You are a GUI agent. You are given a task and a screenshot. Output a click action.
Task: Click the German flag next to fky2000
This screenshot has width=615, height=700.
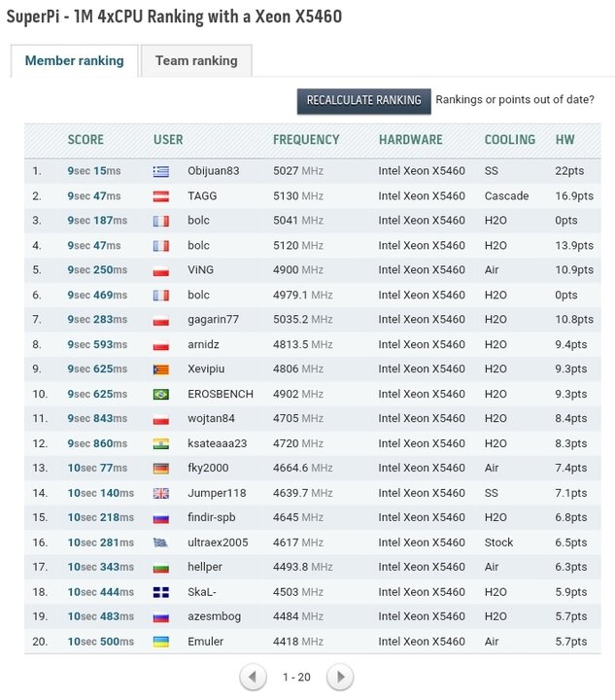pyautogui.click(x=161, y=469)
